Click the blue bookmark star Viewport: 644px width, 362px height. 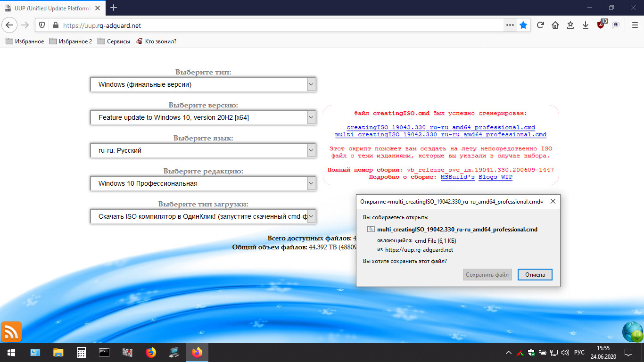click(523, 25)
